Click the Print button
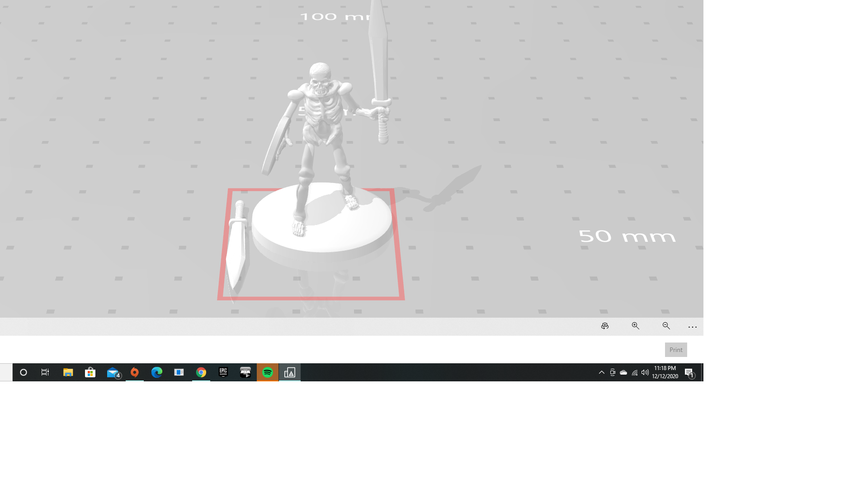This screenshot has width=868, height=488. point(675,349)
